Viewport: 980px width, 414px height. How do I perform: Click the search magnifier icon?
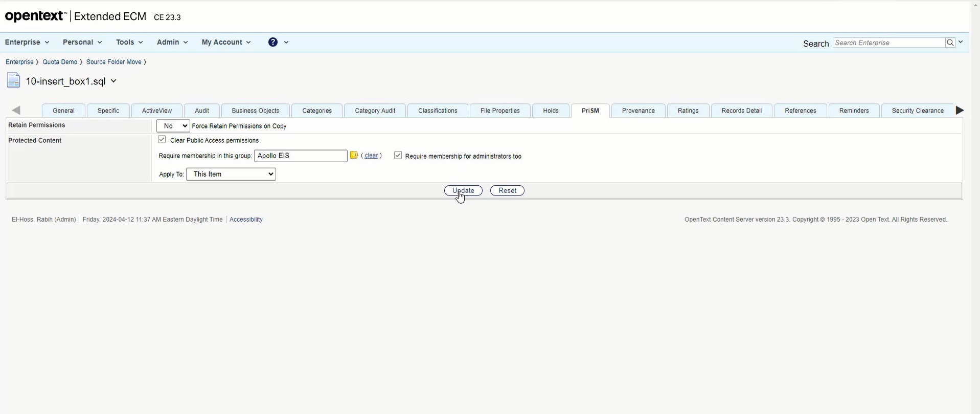tap(950, 43)
